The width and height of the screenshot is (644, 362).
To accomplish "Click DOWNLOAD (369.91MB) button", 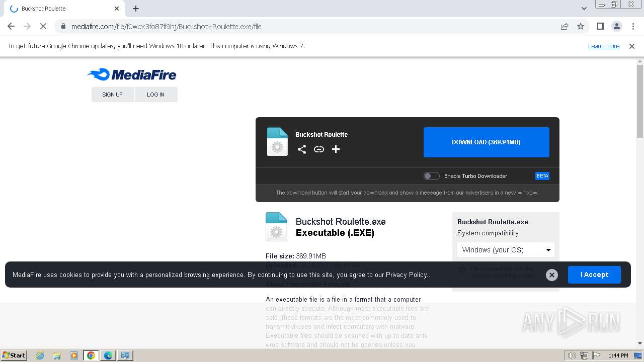I will 486,142.
